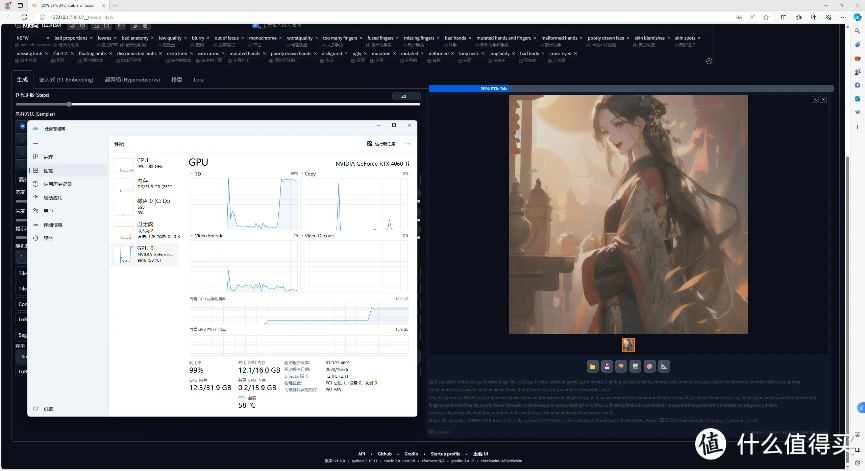
Task: Remove the "ugly" tag
Action: (365, 53)
